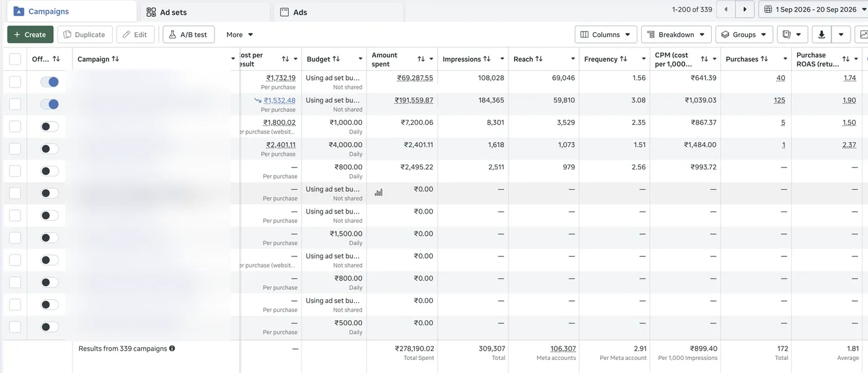Sort the Frequency column

tap(624, 59)
